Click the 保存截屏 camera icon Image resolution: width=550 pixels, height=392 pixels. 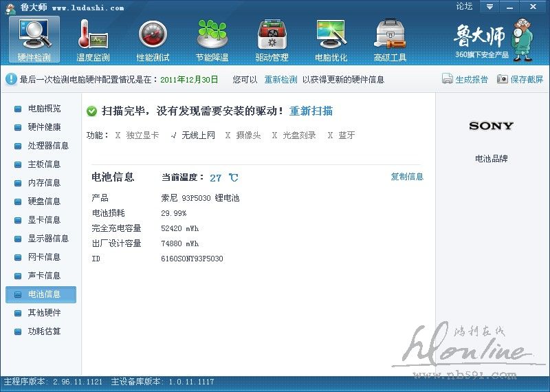coord(503,79)
